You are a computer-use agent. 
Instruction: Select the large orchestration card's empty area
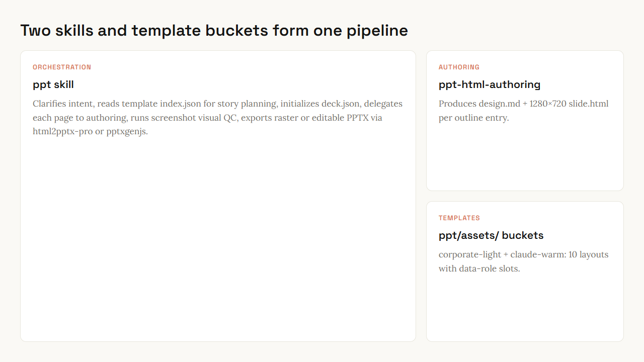[218, 239]
